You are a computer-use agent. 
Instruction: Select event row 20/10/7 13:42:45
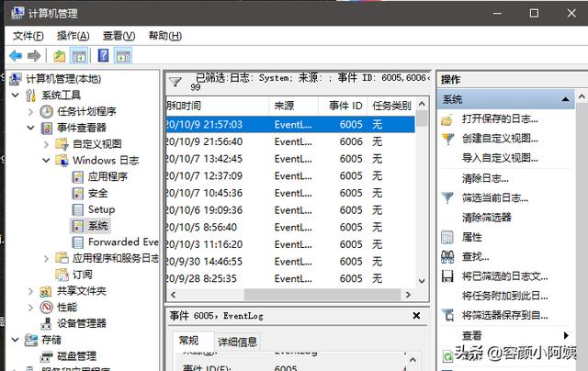click(x=290, y=159)
